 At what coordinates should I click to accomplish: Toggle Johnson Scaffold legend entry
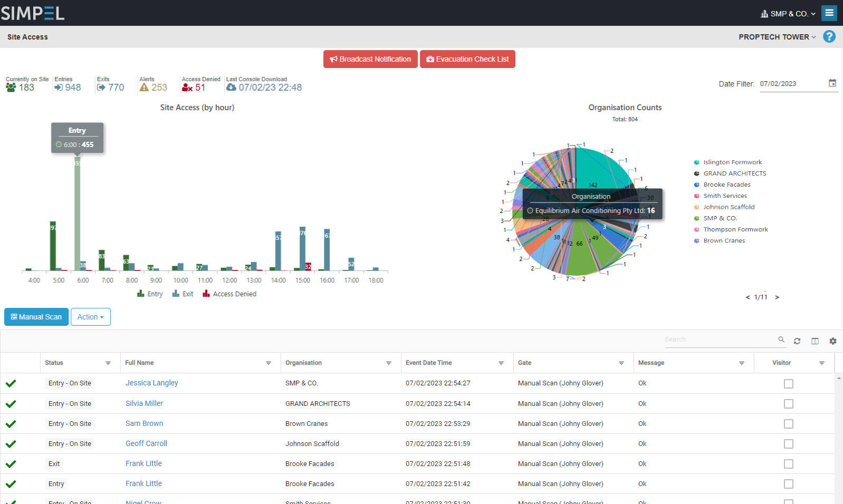tap(724, 207)
